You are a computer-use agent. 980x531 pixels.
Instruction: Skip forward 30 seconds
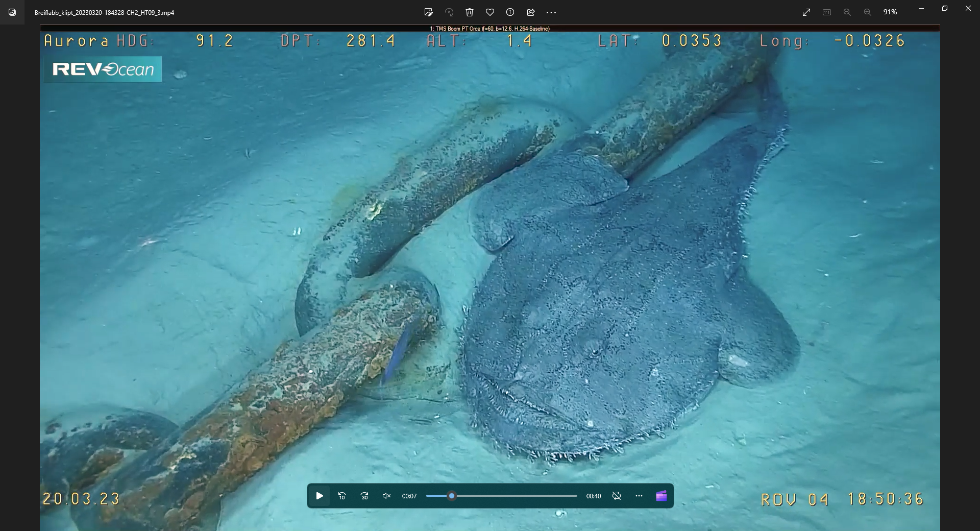(x=364, y=496)
